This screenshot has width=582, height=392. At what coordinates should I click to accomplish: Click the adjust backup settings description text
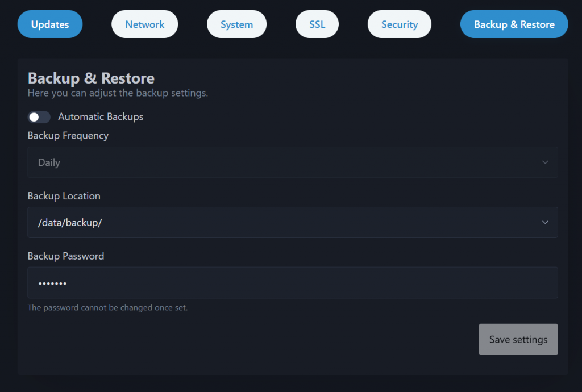click(x=118, y=93)
